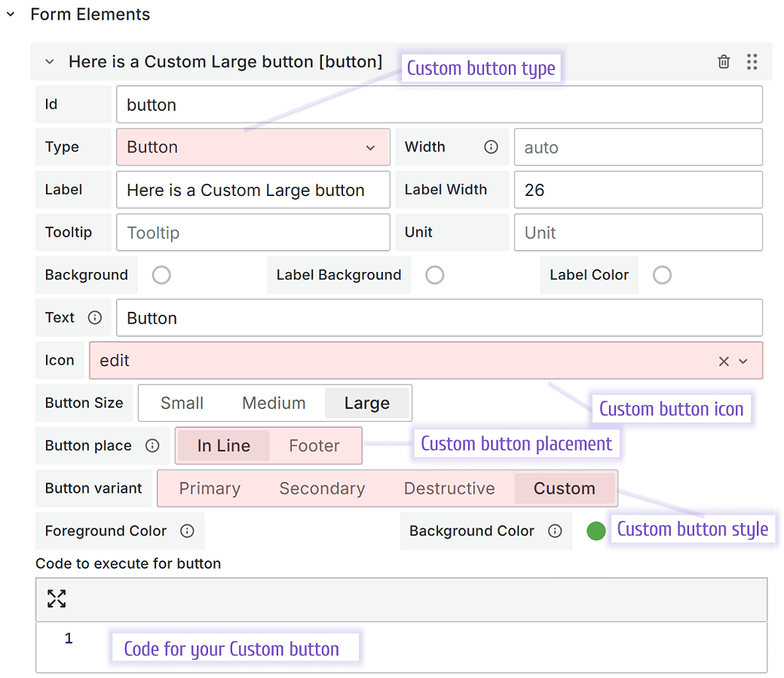Click the 'Foreground Color' label
The height and width of the screenshot is (678, 784).
(x=106, y=530)
